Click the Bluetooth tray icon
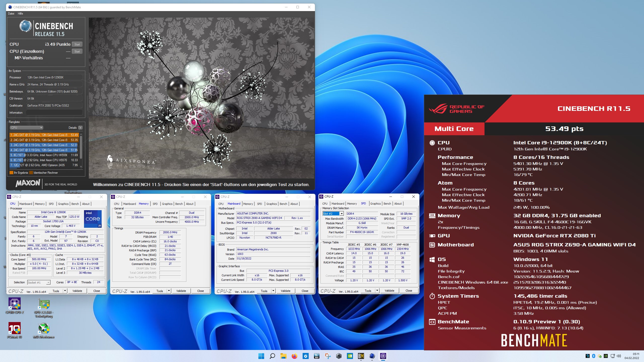 click(593, 356)
